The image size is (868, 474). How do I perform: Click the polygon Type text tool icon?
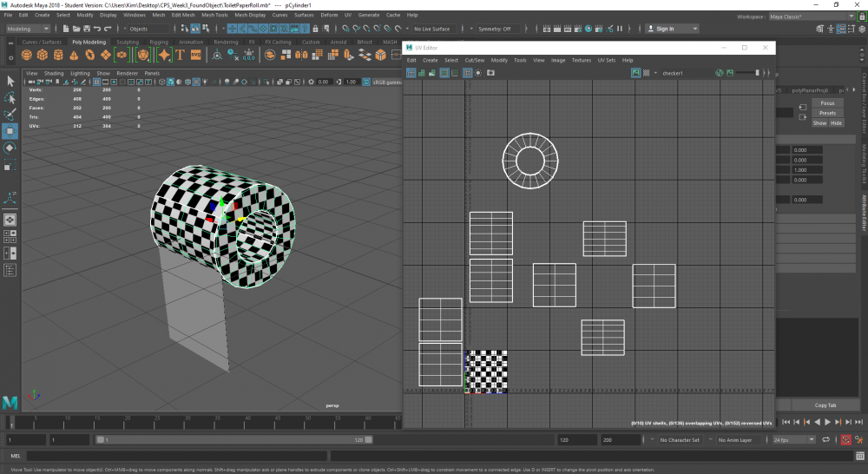(180, 55)
